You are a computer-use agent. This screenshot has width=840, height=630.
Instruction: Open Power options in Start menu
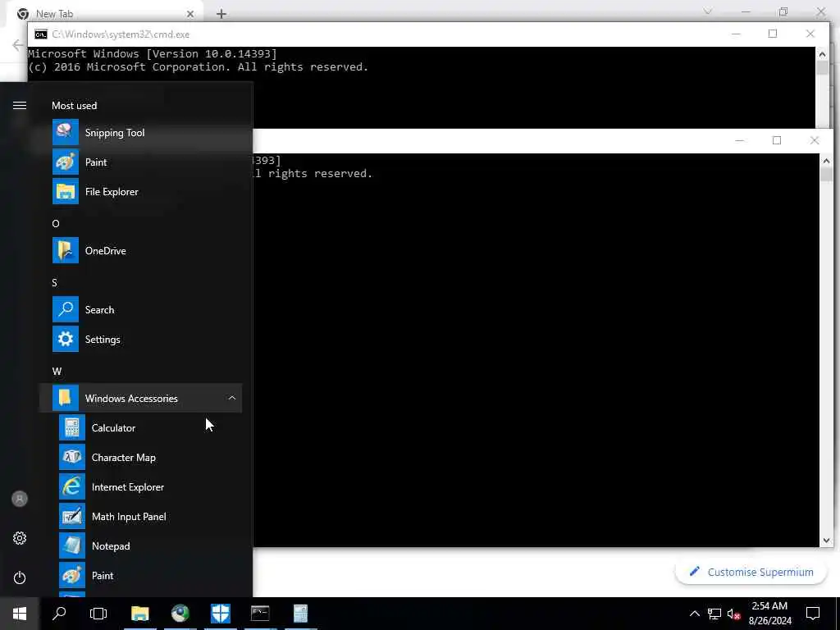(20, 577)
